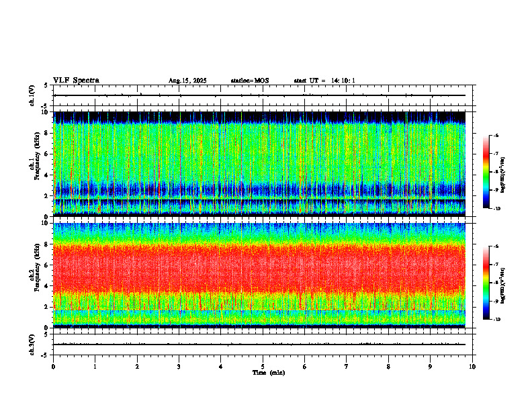Click the "ch.3(V)" waveform axis label

click(x=32, y=345)
